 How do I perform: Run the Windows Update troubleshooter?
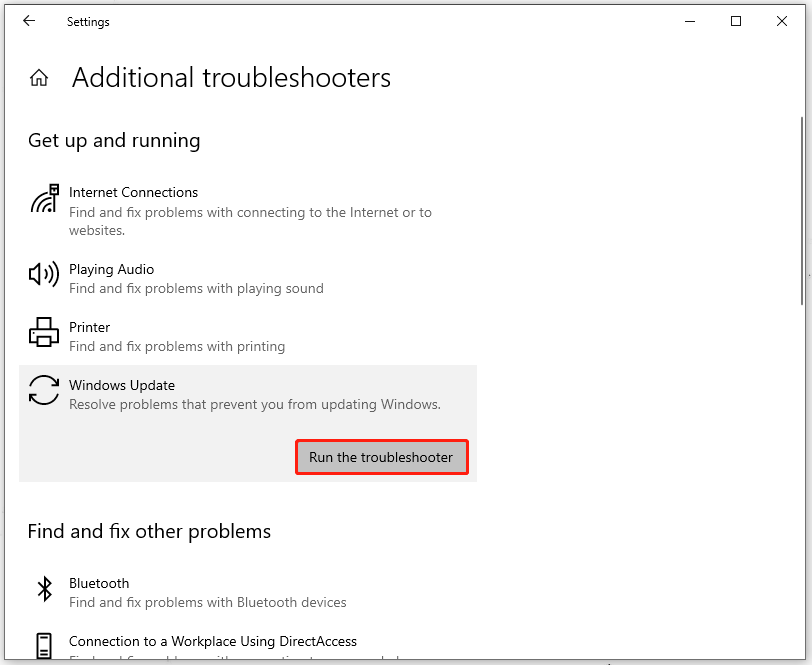pos(382,457)
